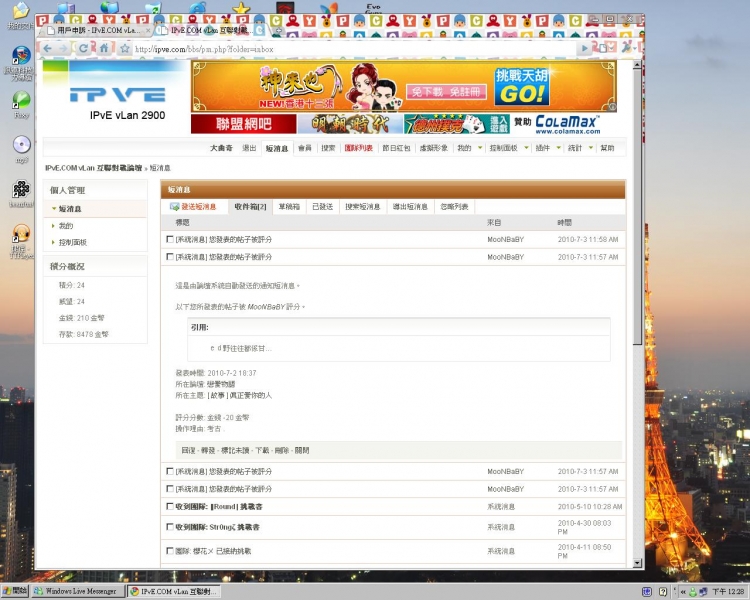Image resolution: width=750 pixels, height=600 pixels.
Task: Open the Start button on taskbar
Action: (x=15, y=592)
